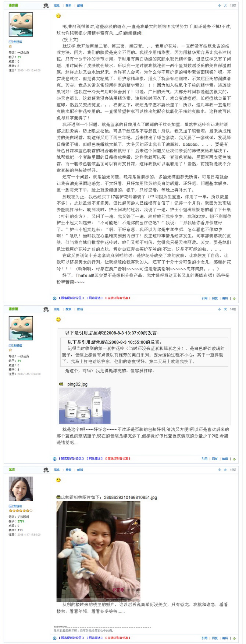Open the red 在线订购有优惠 link under 13楼 post
The height and width of the screenshot is (644, 246).
coord(118,298)
